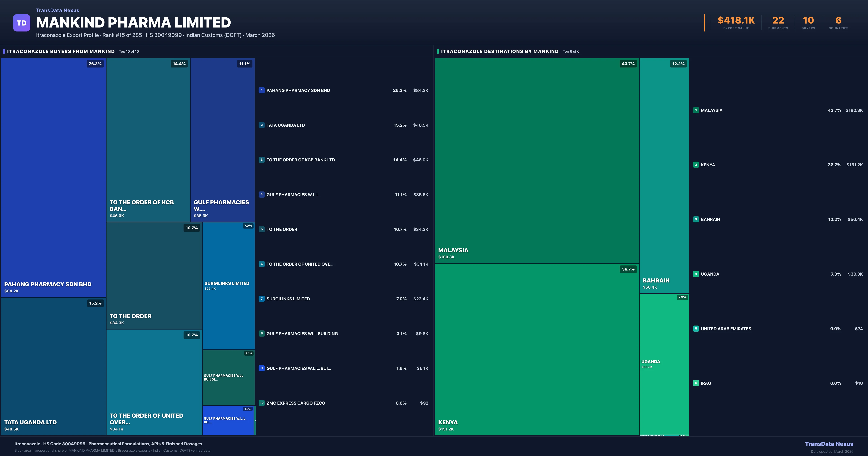This screenshot has width=868, height=456.
Task: Click rank badge 1 beside Pahang Pharmacy
Action: pyautogui.click(x=261, y=90)
